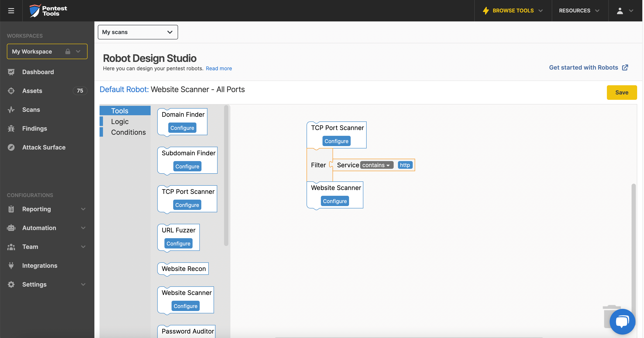Switch to the Conditions tab
This screenshot has width=644, height=338.
point(128,132)
